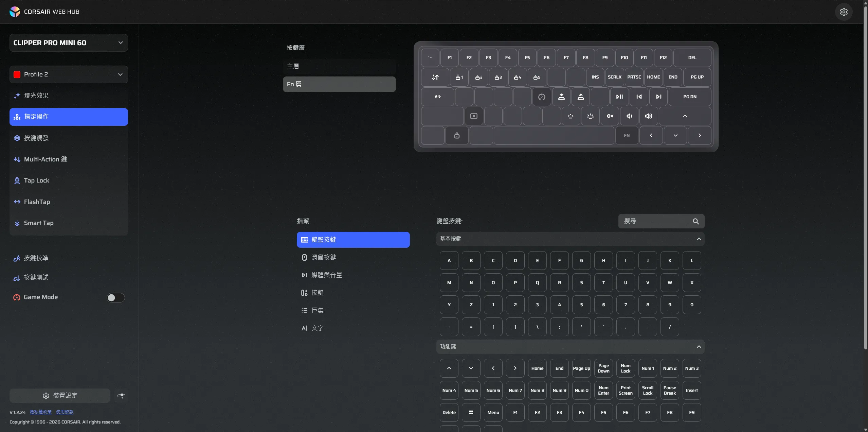The image size is (868, 432).
Task: Click the brightness increase key on the keyboard
Action: pos(590,116)
